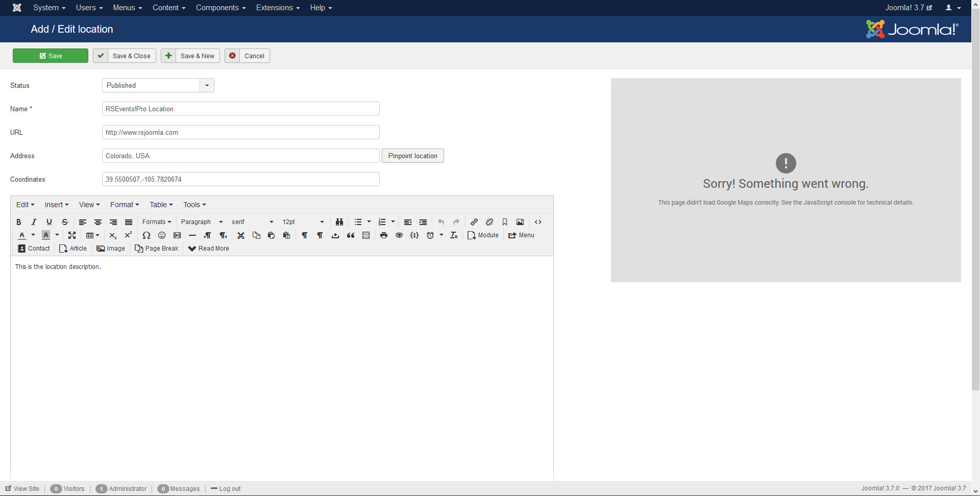Screen dimensions: 980x496
Task: Print the editor content
Action: [x=384, y=235]
